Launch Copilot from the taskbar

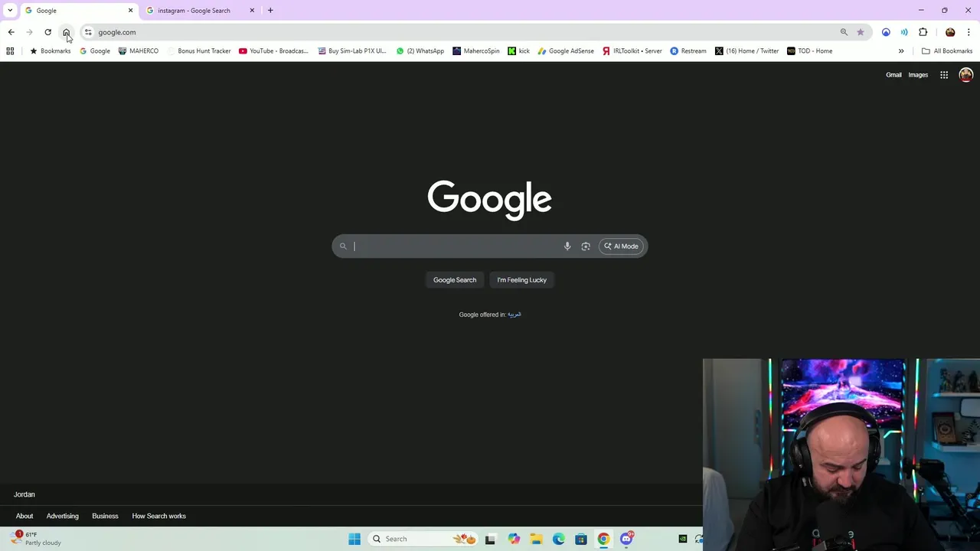(x=514, y=539)
